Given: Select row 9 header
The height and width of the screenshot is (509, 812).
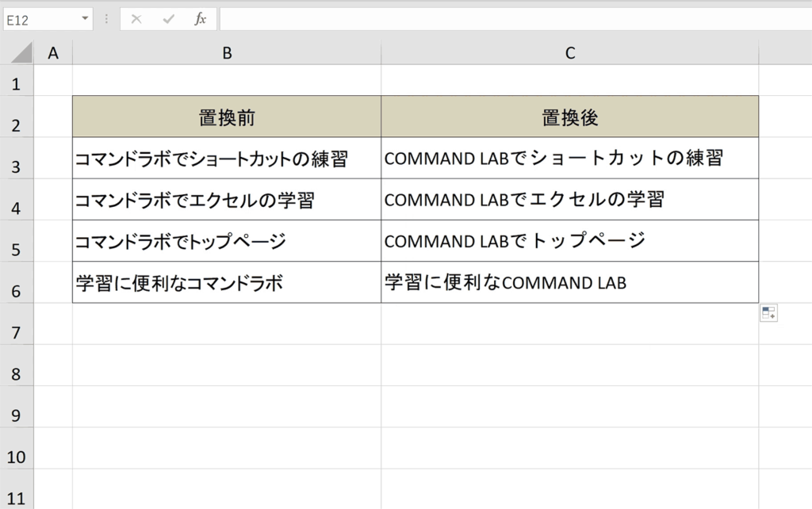Looking at the screenshot, I should coord(17,407).
